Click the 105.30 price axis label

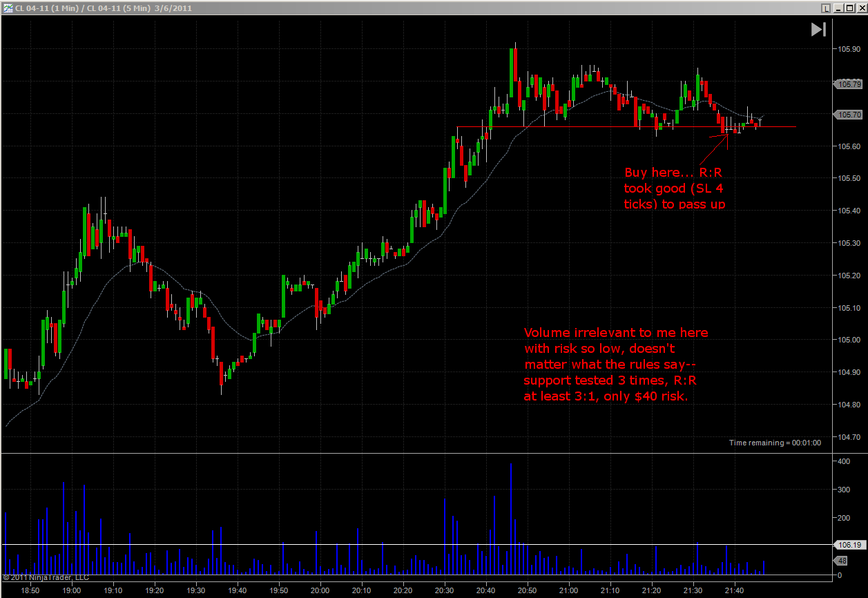point(850,243)
